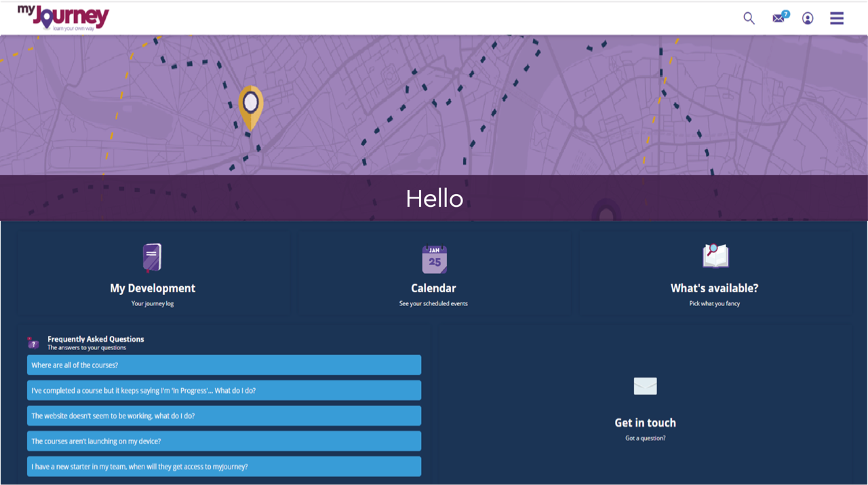Open the Calendar heading link
Image resolution: width=868 pixels, height=485 pixels.
point(433,288)
